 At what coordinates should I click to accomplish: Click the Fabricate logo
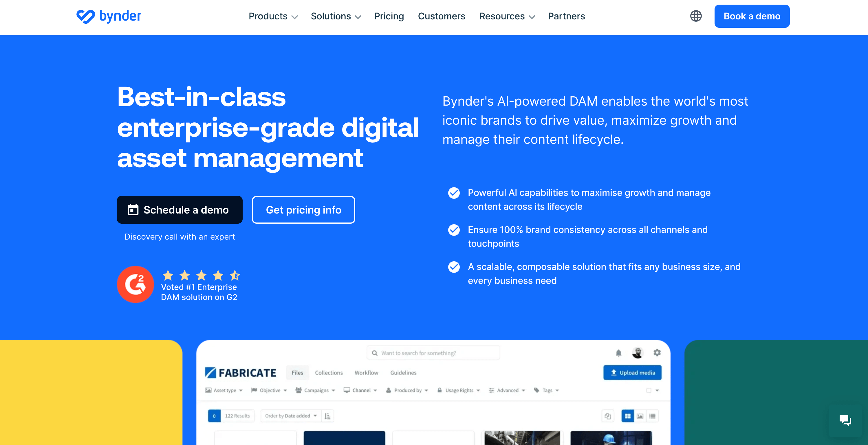pyautogui.click(x=241, y=373)
